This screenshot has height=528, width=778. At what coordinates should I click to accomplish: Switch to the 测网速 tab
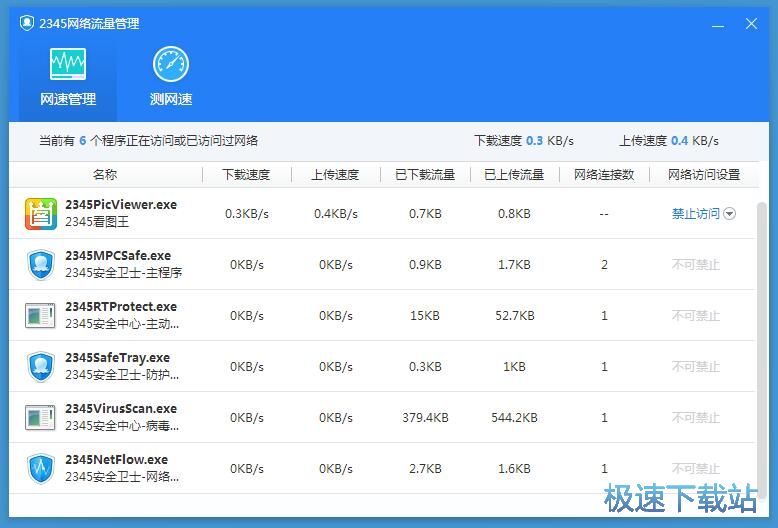(171, 78)
